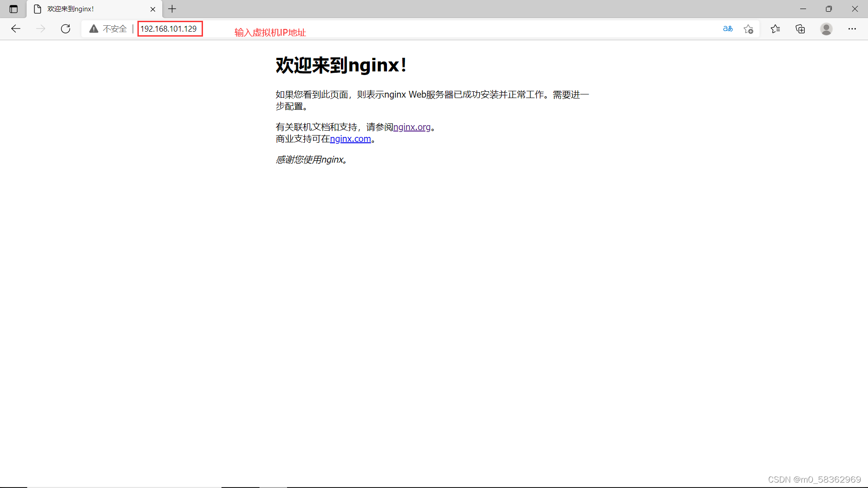Open the Favorites list

pyautogui.click(x=775, y=28)
